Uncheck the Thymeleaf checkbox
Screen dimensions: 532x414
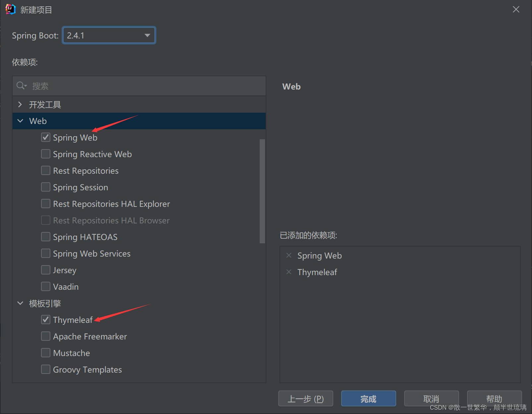pos(46,320)
